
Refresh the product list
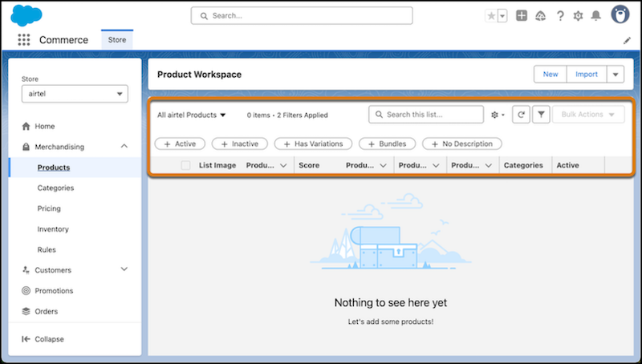pos(521,115)
